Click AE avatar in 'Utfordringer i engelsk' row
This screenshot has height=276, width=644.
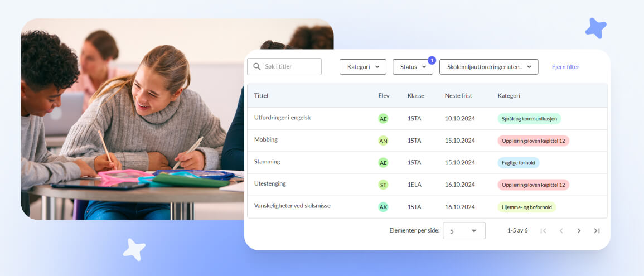tap(383, 119)
